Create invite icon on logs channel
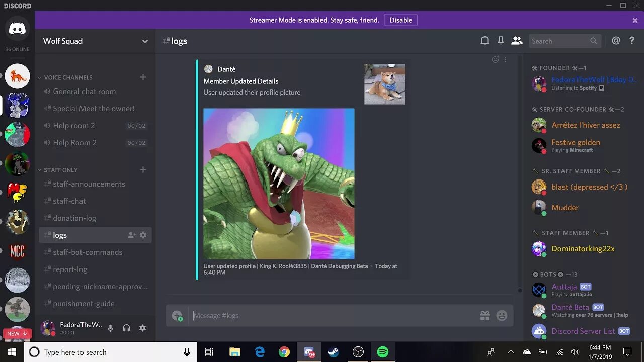Screen dimensions: 644x362 pos(132,235)
